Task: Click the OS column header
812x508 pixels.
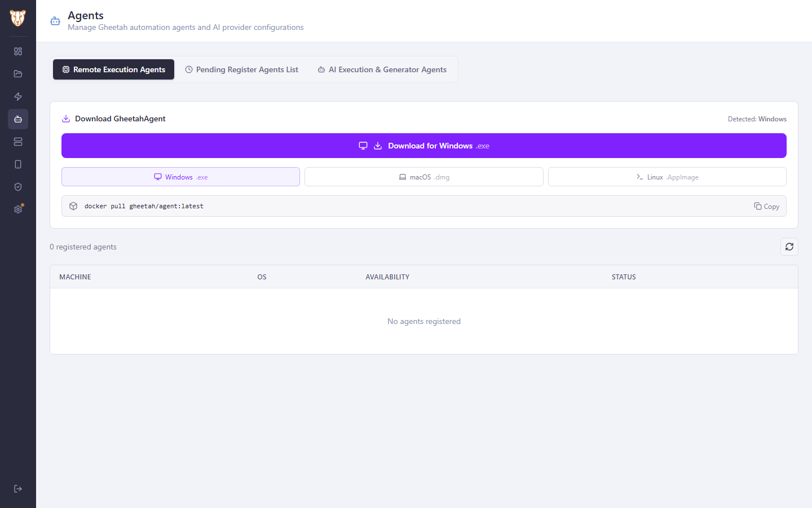Action: pos(262,277)
